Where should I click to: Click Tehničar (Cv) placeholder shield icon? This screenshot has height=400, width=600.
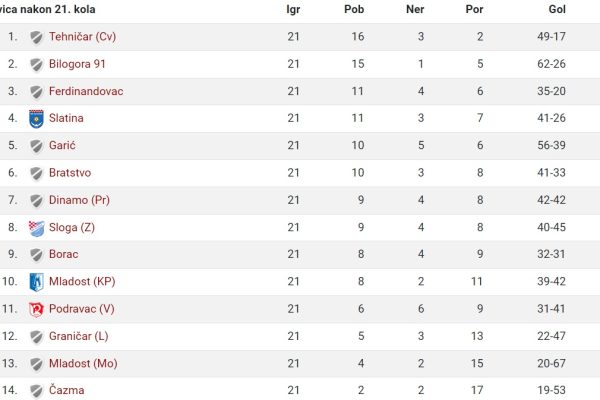(x=36, y=37)
